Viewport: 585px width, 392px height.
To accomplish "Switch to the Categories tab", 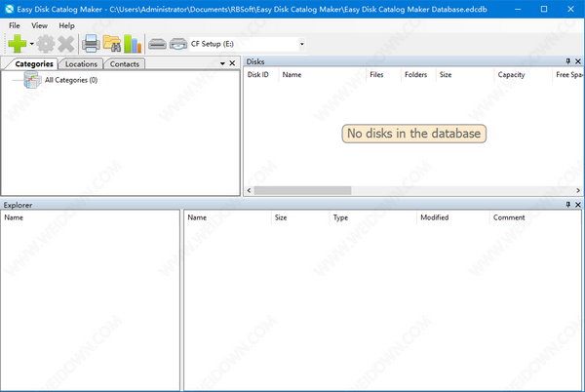I will (x=34, y=63).
